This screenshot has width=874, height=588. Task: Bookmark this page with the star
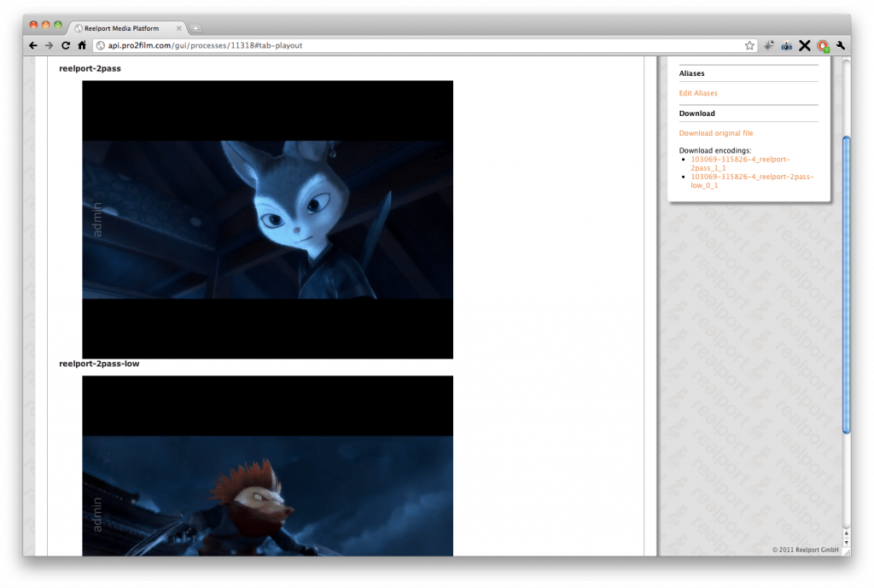point(749,46)
